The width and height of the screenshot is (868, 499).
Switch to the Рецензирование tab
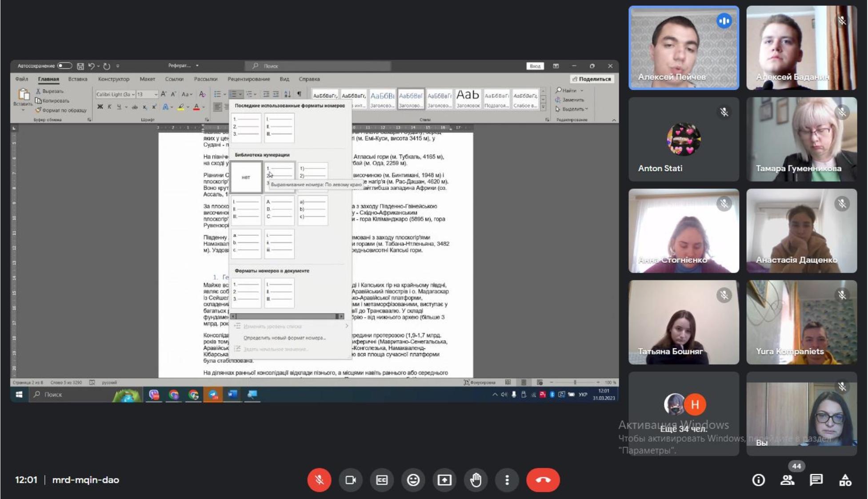point(248,79)
